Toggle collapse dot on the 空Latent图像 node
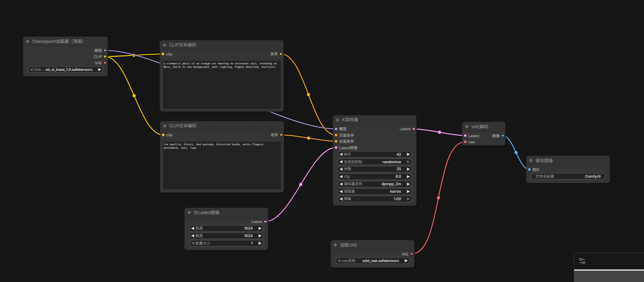Viewport: 644px width, 282px height. 190,213
